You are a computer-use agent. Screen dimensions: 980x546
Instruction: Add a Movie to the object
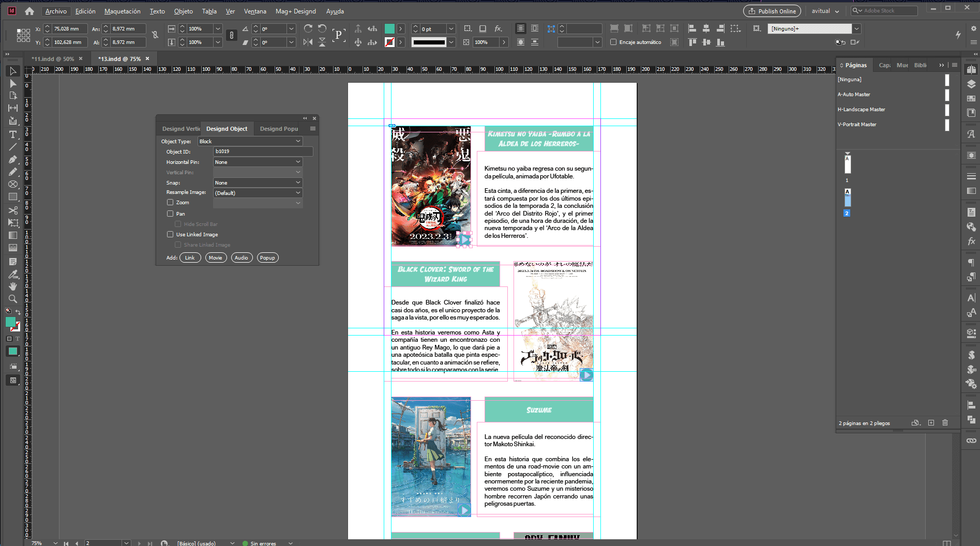[216, 257]
